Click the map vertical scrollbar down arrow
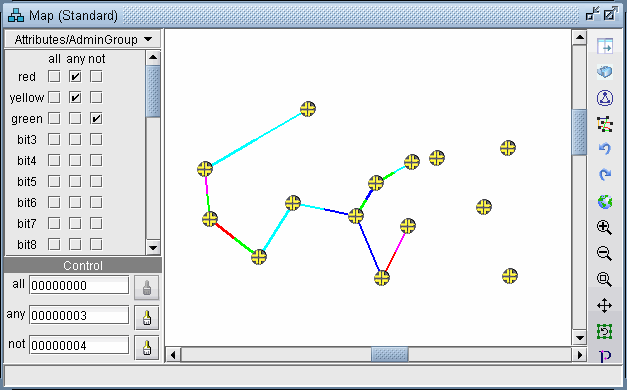 point(579,338)
